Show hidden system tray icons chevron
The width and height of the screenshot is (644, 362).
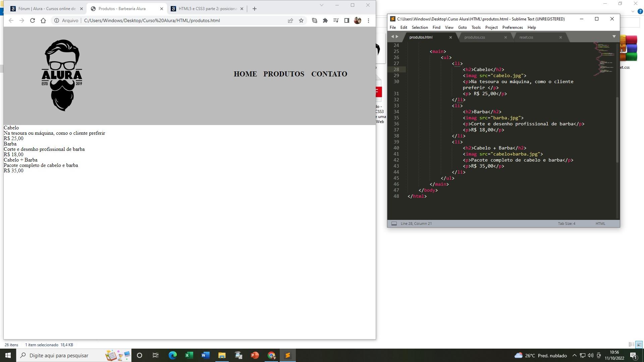574,355
